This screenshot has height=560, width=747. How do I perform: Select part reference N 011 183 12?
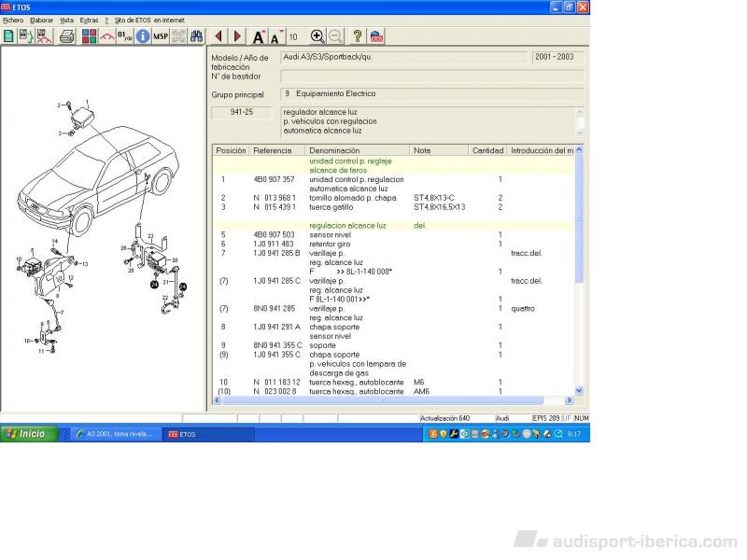pyautogui.click(x=276, y=383)
